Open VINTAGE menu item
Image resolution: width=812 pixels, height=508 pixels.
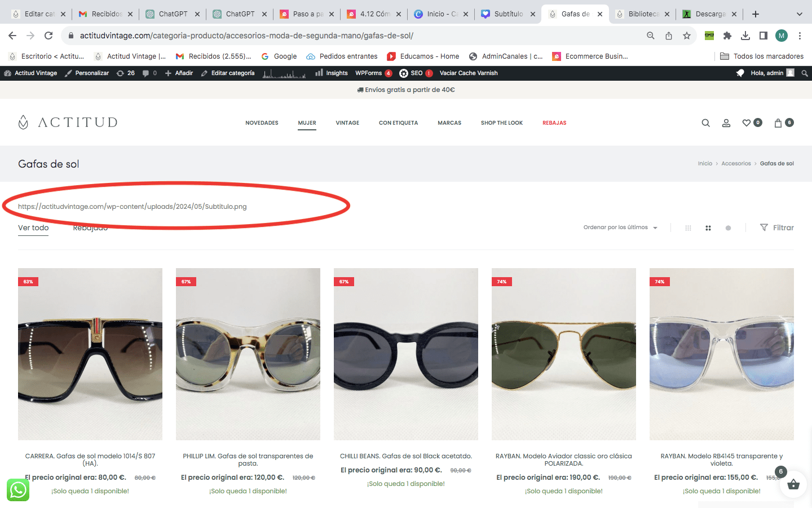pos(347,122)
